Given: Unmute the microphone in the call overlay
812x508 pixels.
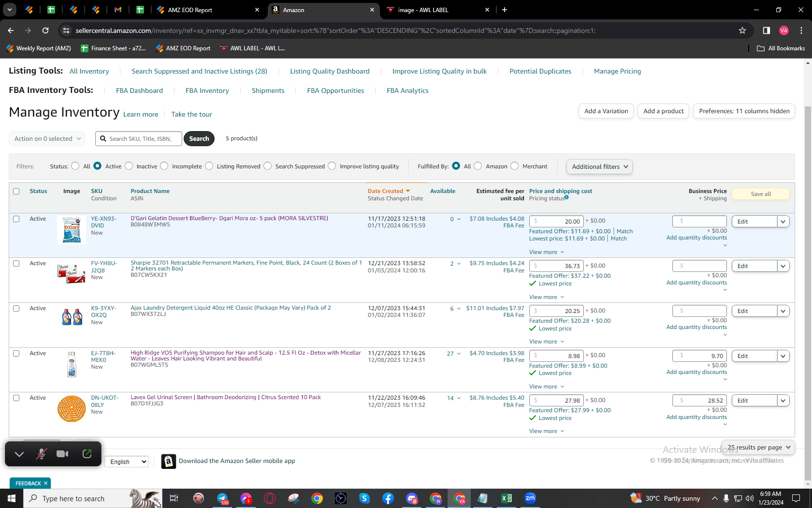Looking at the screenshot, I should pyautogui.click(x=42, y=454).
